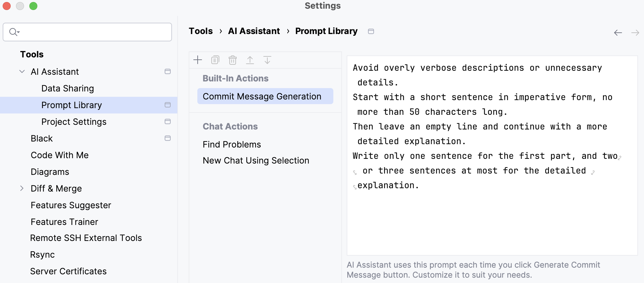Open AI Assistant settings
The width and height of the screenshot is (644, 283).
(x=55, y=71)
